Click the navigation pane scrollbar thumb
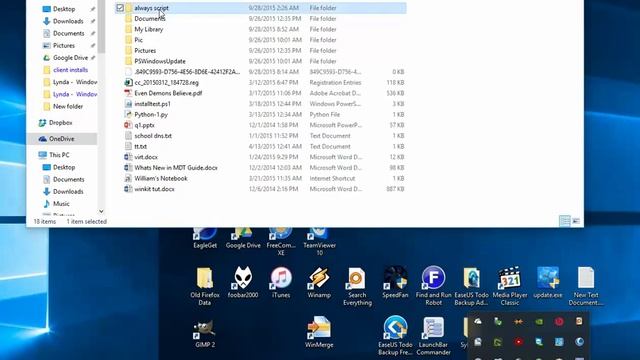The image size is (640, 360). [101, 27]
